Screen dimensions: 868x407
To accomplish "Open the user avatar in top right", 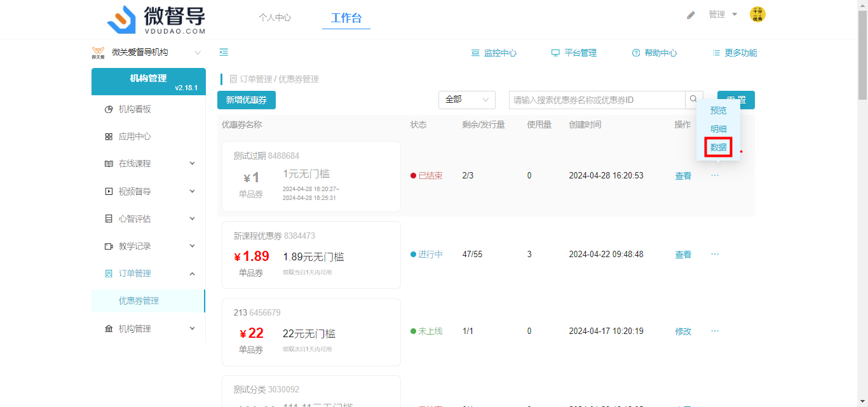I will [x=757, y=15].
